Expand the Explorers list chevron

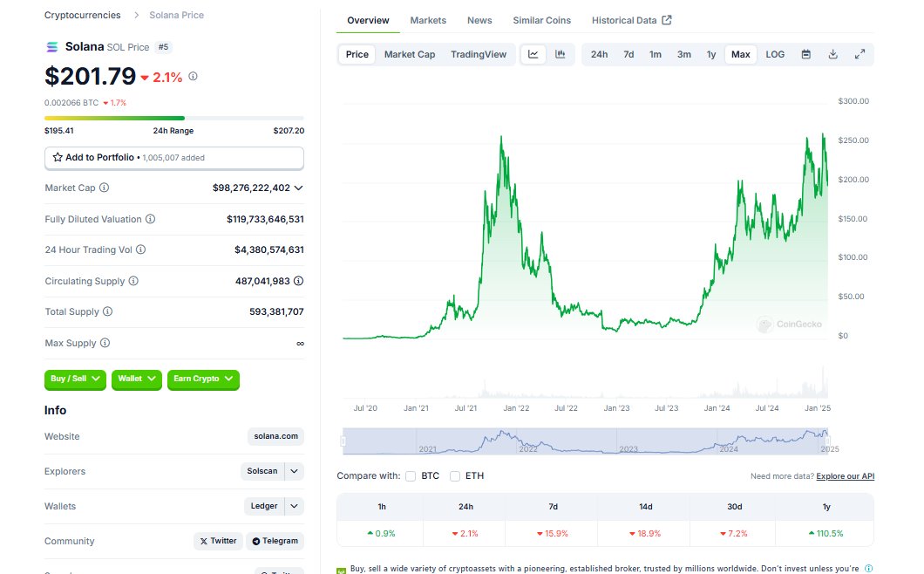(x=294, y=471)
